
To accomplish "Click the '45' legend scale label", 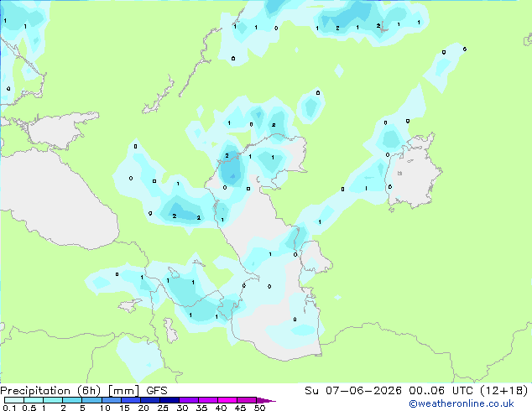I will pos(240,408).
